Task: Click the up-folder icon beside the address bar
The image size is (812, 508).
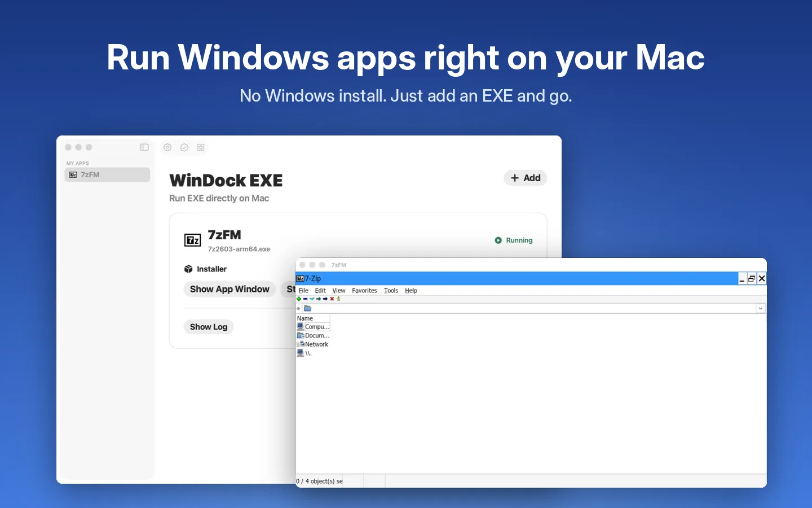Action: [x=298, y=309]
